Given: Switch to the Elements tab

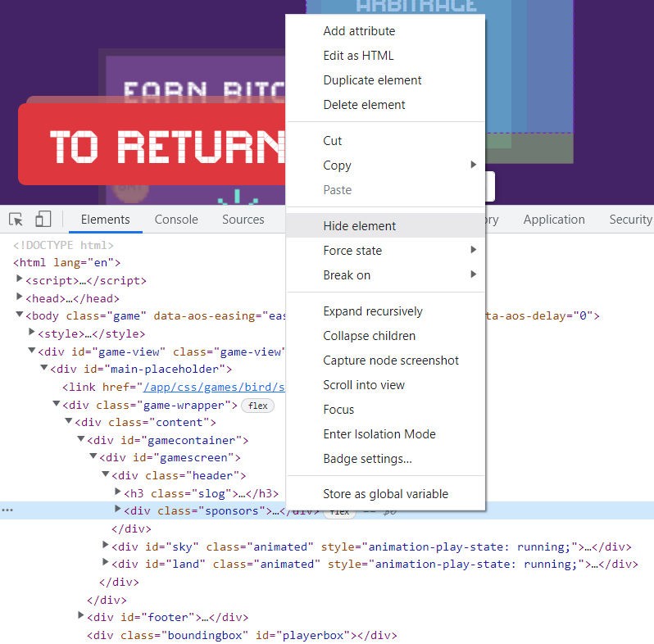Looking at the screenshot, I should point(106,220).
